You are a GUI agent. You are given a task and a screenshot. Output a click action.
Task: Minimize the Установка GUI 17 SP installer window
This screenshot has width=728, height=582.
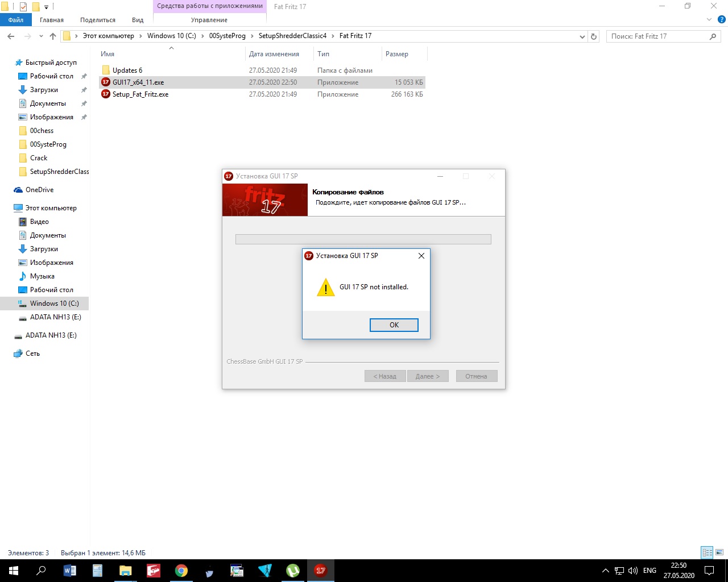point(440,176)
